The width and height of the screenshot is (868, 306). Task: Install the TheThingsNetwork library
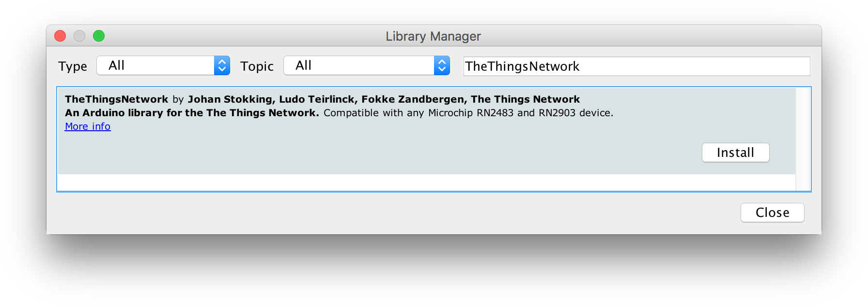point(735,153)
